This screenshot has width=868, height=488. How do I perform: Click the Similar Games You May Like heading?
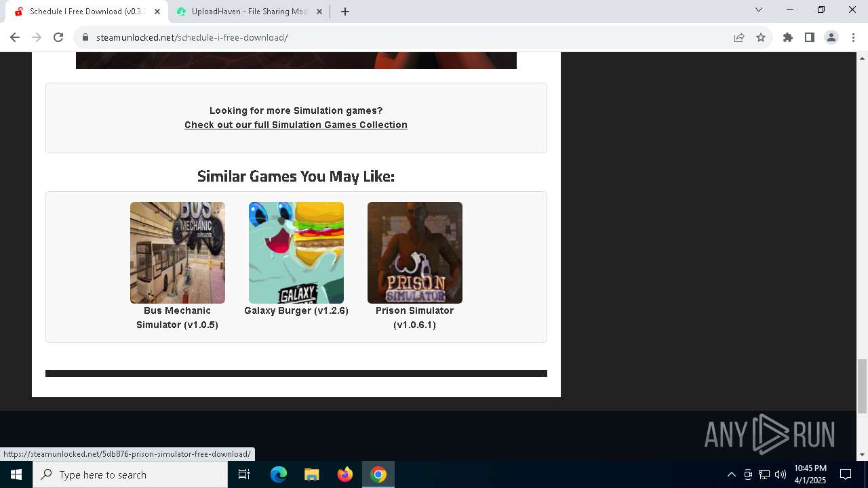296,176
